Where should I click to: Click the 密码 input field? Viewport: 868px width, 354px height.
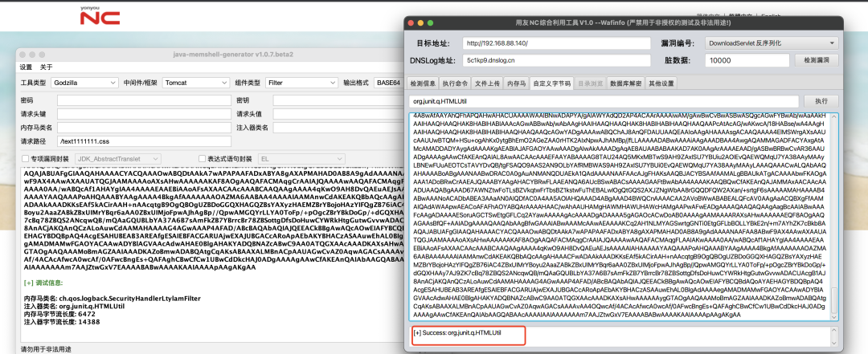tap(144, 100)
